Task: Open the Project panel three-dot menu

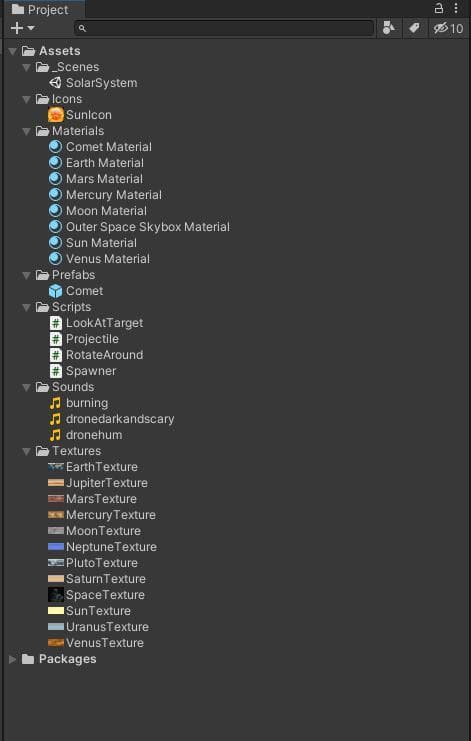Action: click(x=456, y=8)
